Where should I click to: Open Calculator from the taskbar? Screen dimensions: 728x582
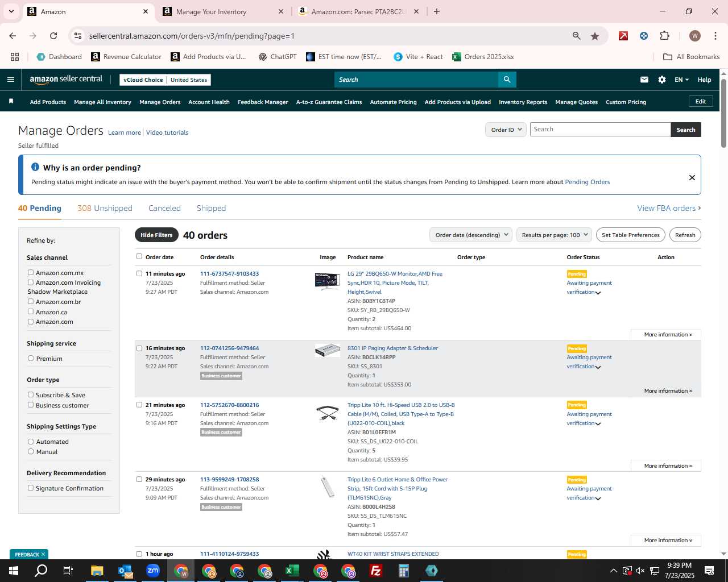tap(404, 571)
